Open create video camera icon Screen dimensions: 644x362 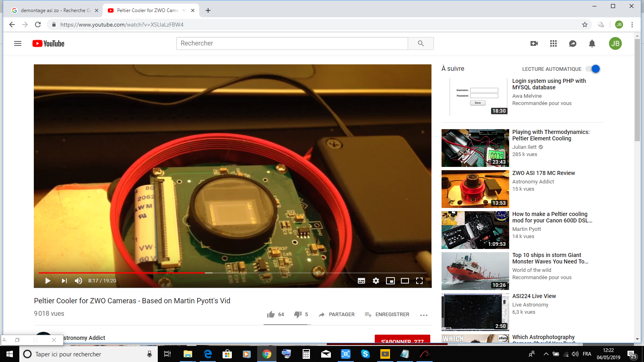pos(534,43)
